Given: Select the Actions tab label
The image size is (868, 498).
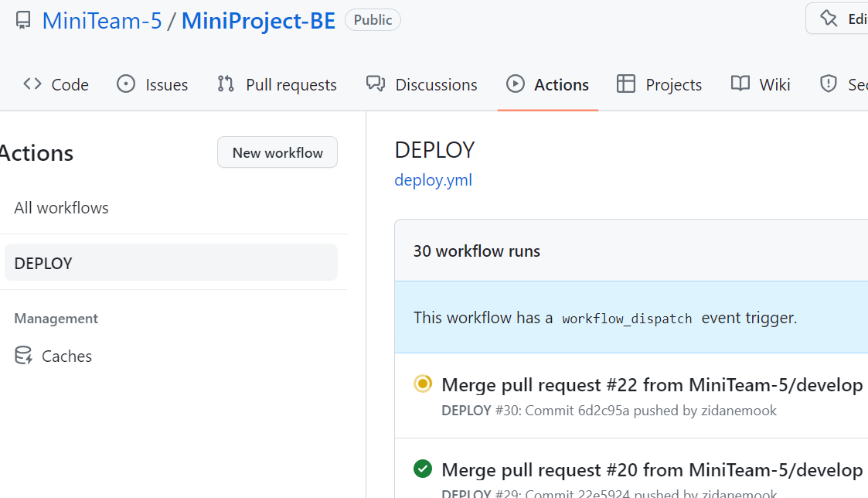Looking at the screenshot, I should 561,85.
